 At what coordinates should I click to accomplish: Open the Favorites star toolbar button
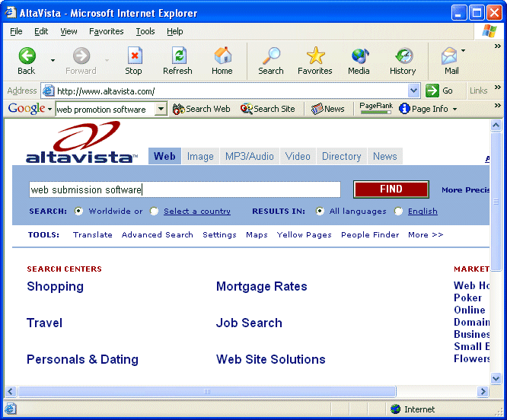click(315, 62)
